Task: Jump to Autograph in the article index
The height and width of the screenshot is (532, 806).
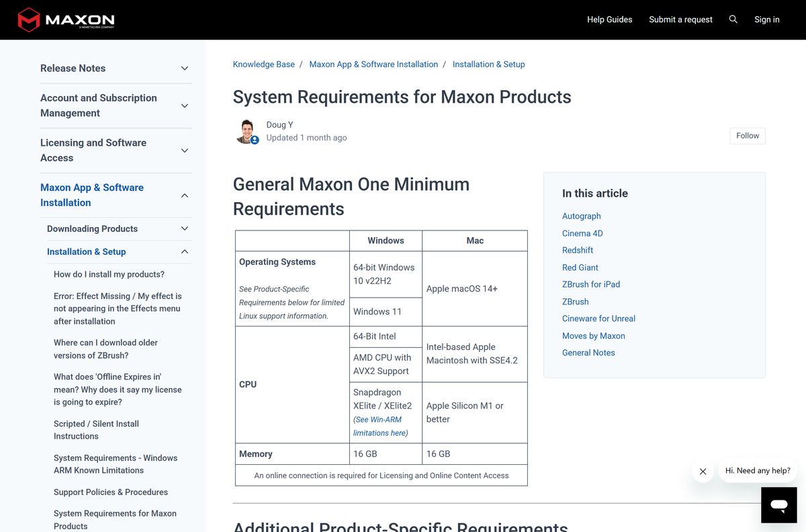Action: 582,216
